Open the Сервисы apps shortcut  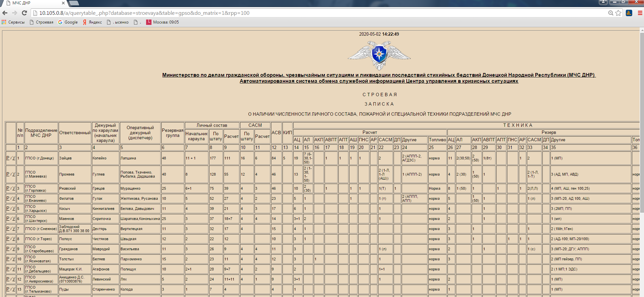tap(13, 22)
